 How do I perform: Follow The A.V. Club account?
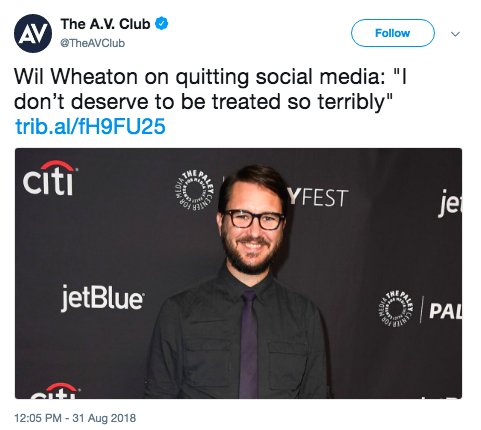coord(393,33)
